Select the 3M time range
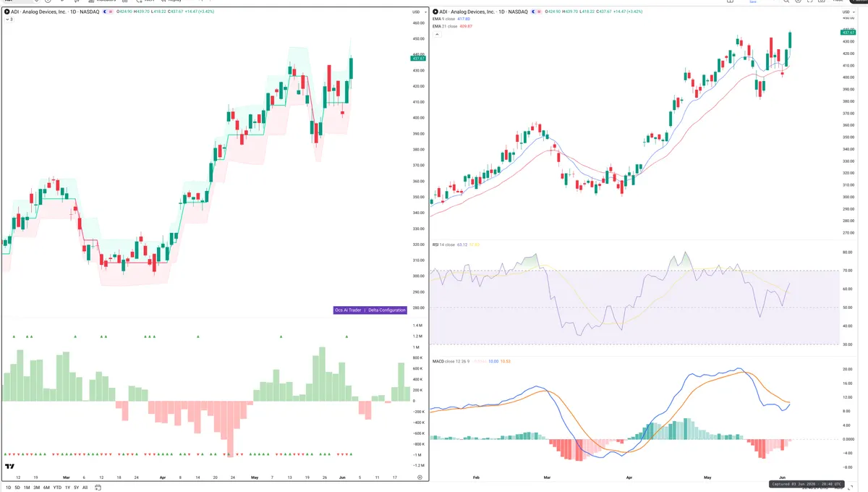 [37, 488]
